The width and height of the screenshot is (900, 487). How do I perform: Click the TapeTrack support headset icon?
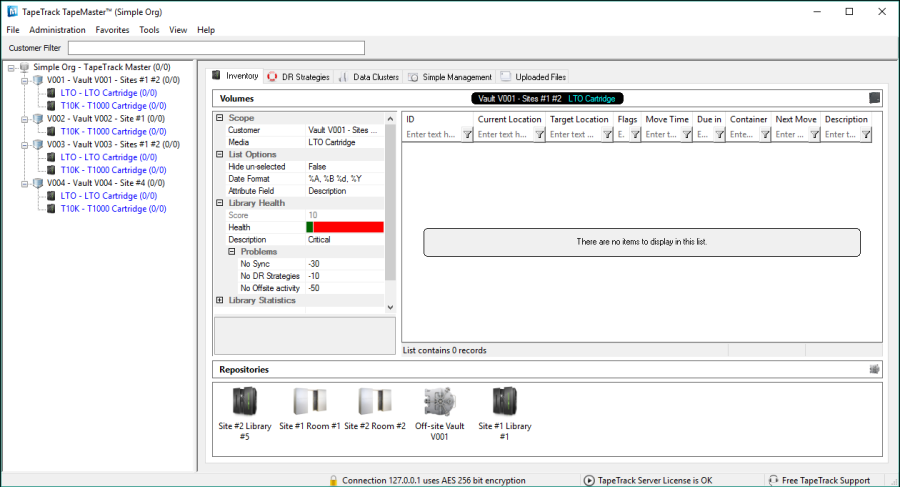click(773, 480)
